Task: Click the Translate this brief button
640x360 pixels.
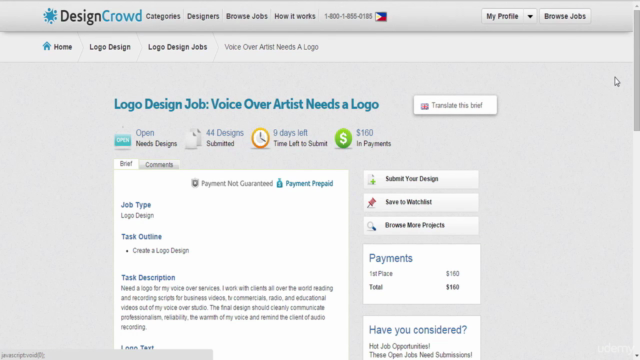Action: click(455, 105)
